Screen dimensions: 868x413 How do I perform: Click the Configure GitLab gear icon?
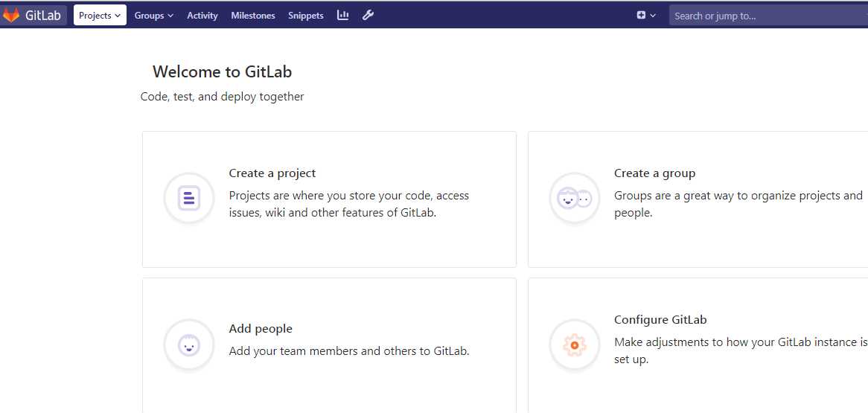tap(575, 345)
